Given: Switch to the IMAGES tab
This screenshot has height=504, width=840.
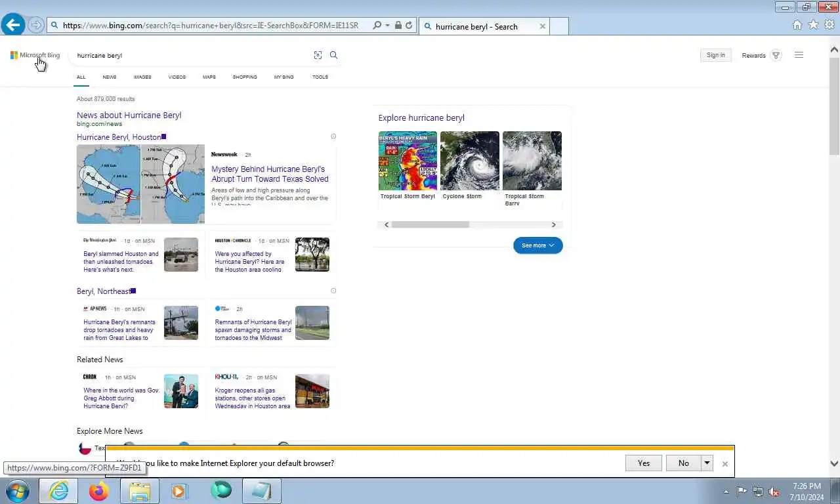Looking at the screenshot, I should 142,77.
